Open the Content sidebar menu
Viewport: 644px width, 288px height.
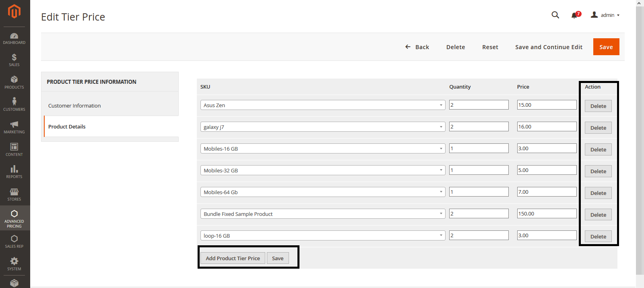click(x=14, y=150)
